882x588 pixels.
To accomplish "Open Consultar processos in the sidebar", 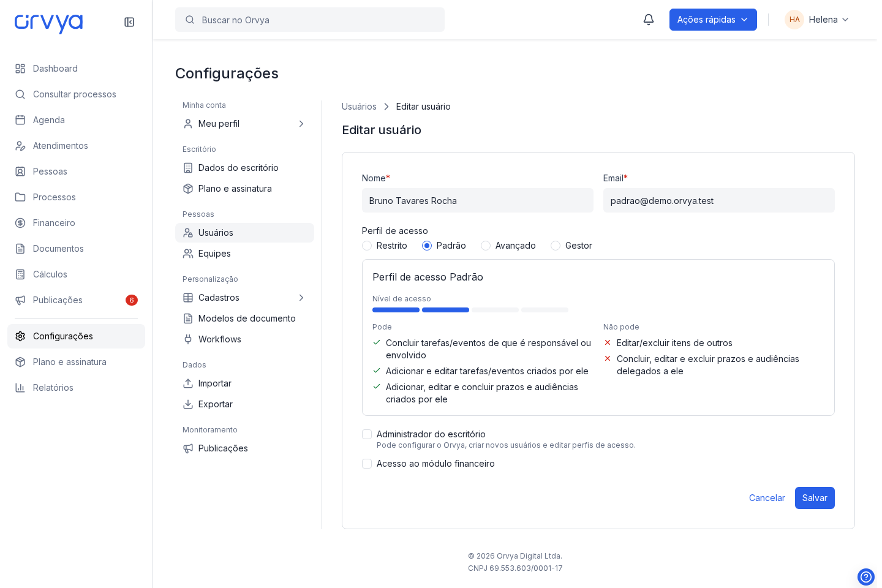I will pyautogui.click(x=76, y=94).
